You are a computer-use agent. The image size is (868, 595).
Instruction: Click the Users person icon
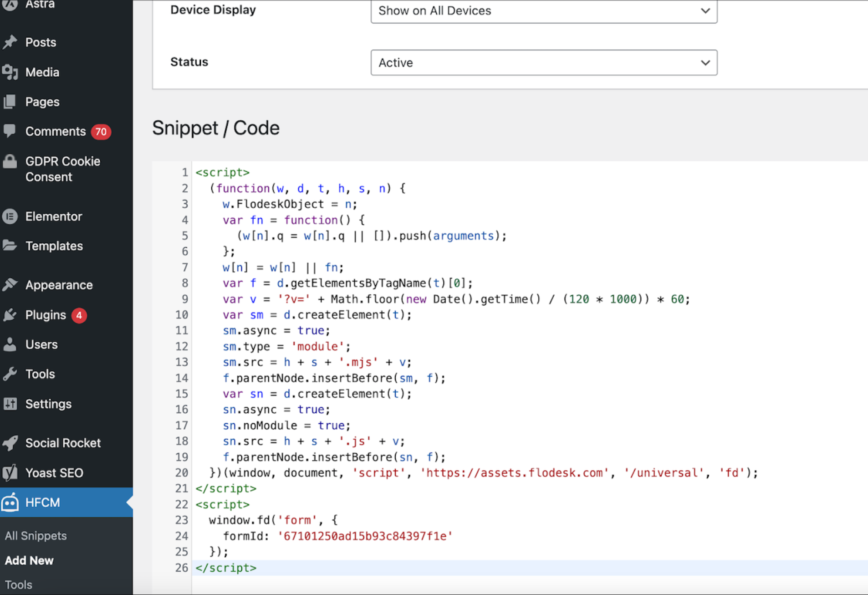point(10,344)
